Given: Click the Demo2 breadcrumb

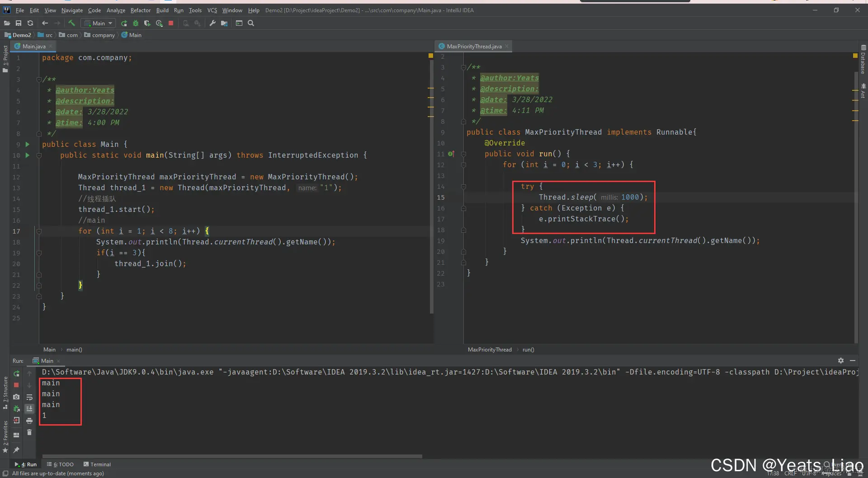Looking at the screenshot, I should tap(18, 35).
